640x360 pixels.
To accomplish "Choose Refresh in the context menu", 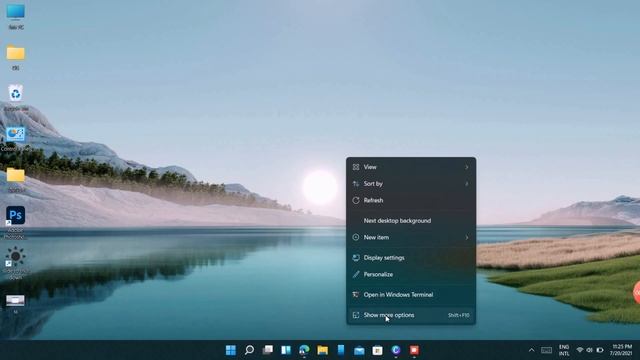I will click(411, 200).
